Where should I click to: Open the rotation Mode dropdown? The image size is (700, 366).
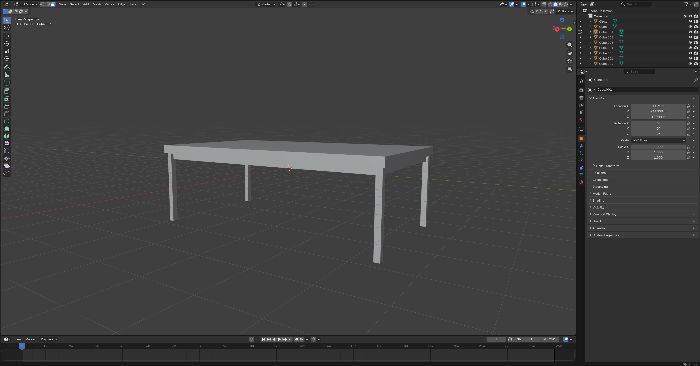[658, 140]
